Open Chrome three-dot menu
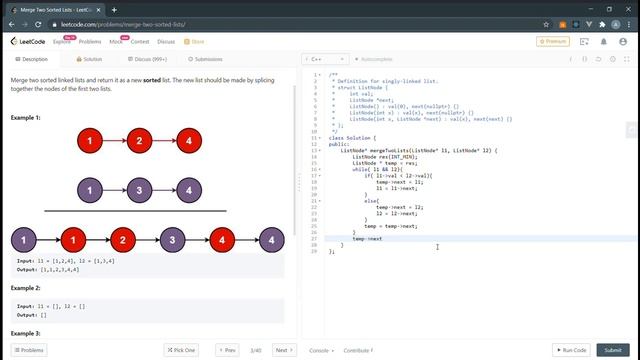Screen dimensions: 640x360 629,24
